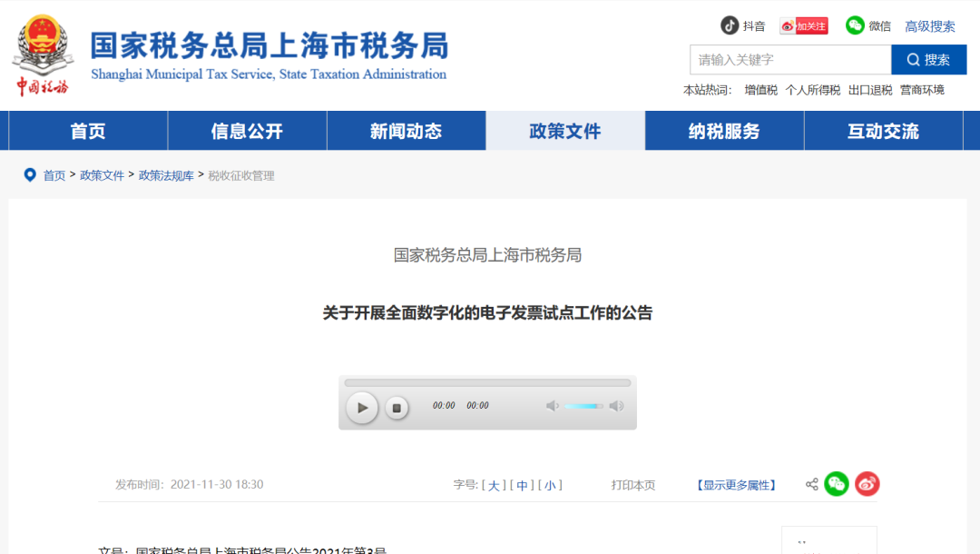Open 高级搜索 advanced search
The width and height of the screenshot is (980, 554).
pyautogui.click(x=928, y=25)
